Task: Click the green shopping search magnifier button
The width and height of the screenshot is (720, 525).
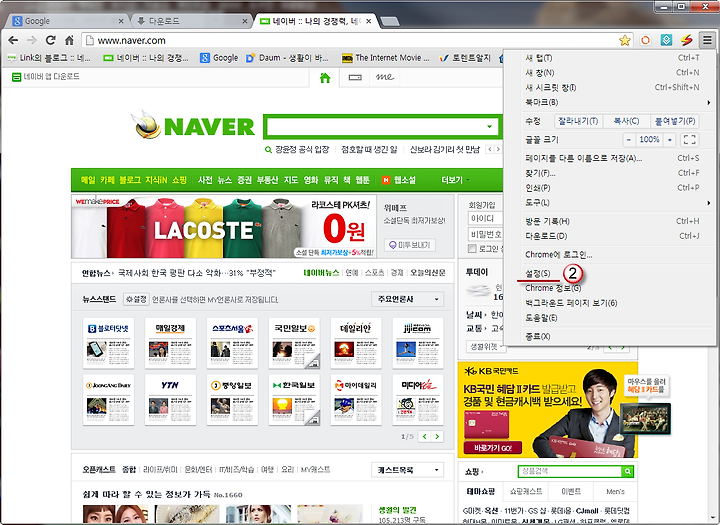Action: pyautogui.click(x=627, y=471)
